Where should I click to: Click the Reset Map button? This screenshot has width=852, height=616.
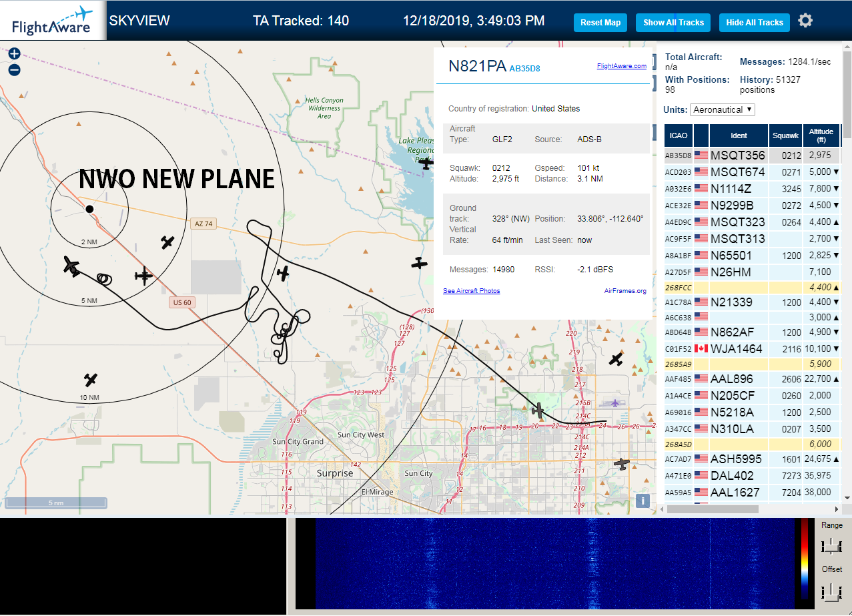(600, 23)
